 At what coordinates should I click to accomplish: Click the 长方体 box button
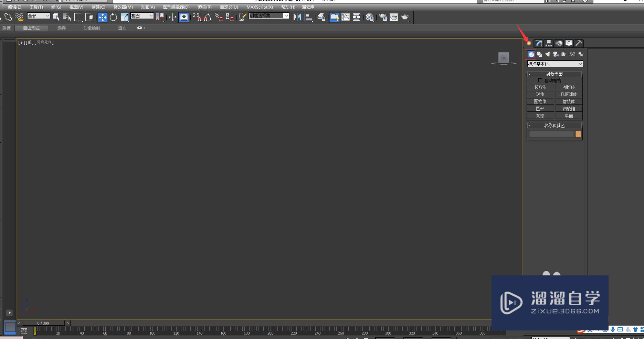540,87
